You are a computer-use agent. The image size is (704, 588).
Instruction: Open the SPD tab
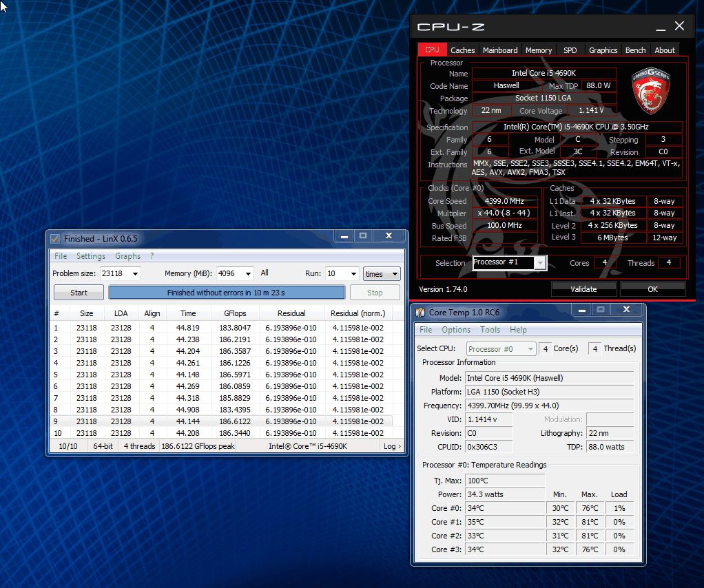(x=570, y=50)
